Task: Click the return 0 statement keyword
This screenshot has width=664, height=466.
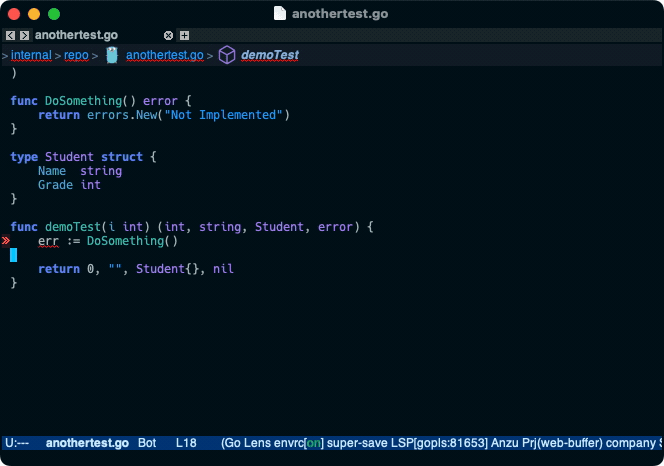Action: point(59,269)
